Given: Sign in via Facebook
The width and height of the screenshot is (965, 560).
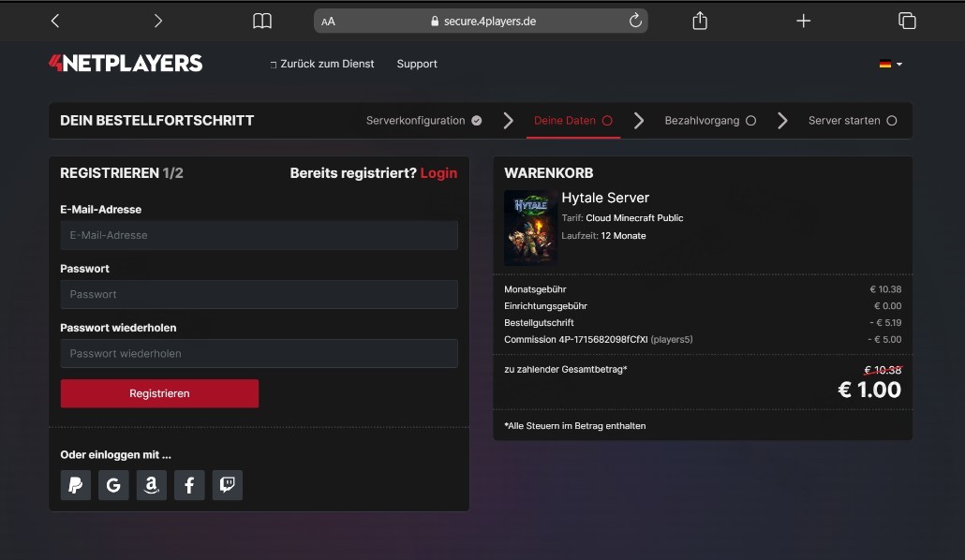Looking at the screenshot, I should (189, 485).
